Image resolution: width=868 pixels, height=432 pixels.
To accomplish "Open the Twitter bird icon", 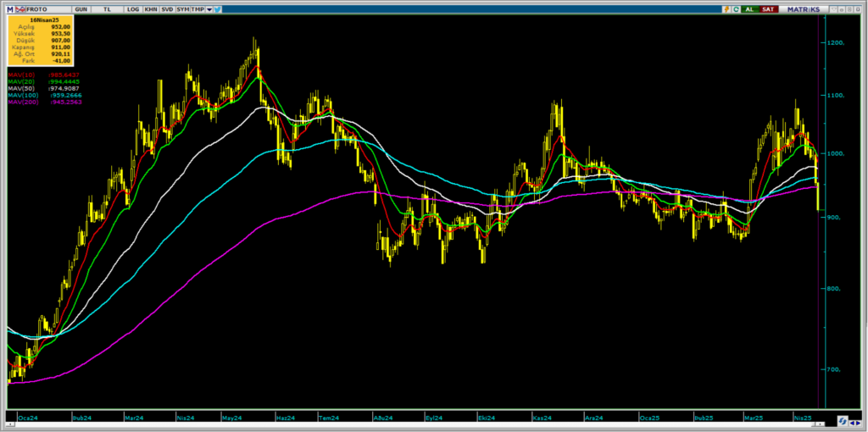I will (x=218, y=8).
